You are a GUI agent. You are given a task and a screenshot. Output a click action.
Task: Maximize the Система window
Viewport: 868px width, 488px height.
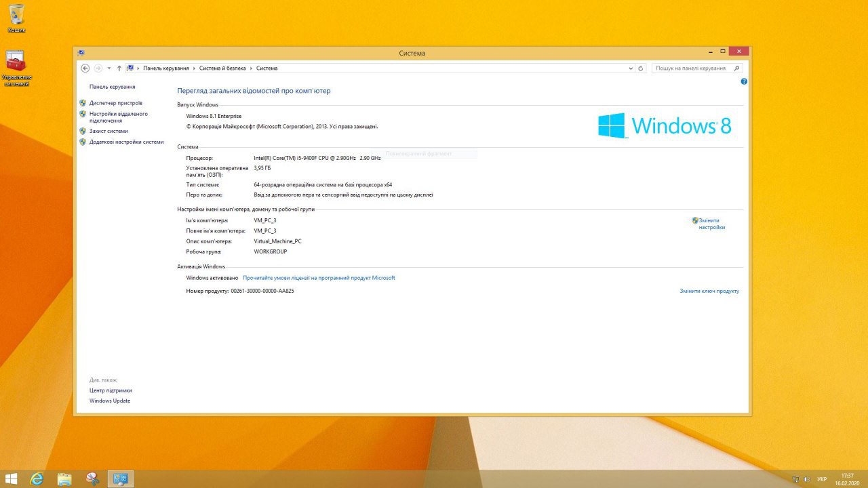point(723,51)
